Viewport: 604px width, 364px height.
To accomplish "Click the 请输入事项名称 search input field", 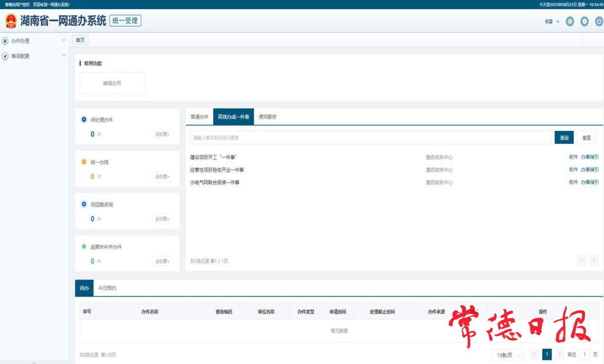I will [370, 138].
